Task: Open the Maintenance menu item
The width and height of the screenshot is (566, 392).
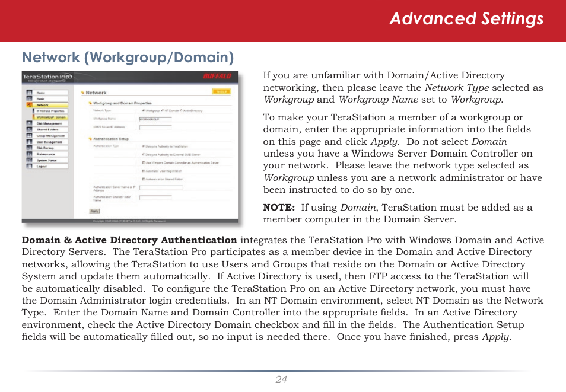Action: click(50, 154)
